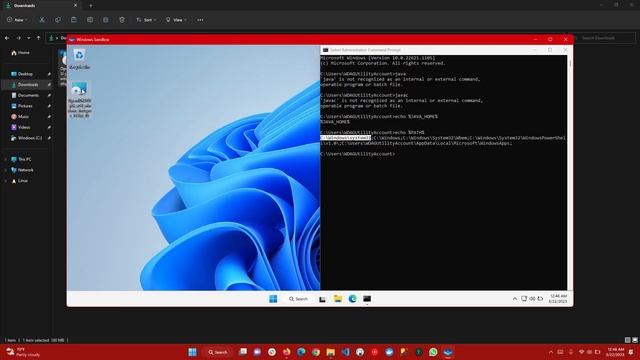Screen dimensions: 640x360
Task: Click the Rename icon in File Explorer toolbar
Action: 90,20
